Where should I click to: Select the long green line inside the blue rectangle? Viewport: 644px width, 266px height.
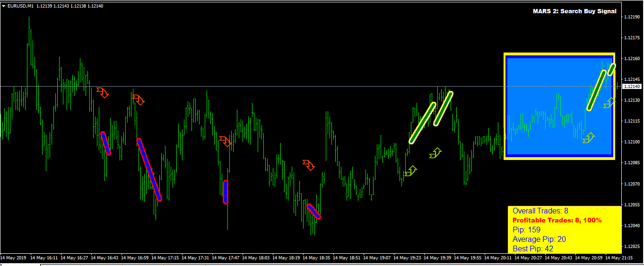(x=596, y=90)
